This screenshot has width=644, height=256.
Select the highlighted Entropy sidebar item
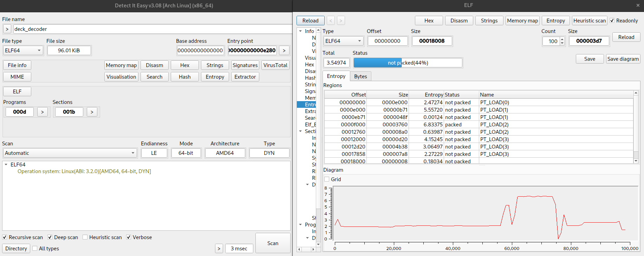[306, 105]
